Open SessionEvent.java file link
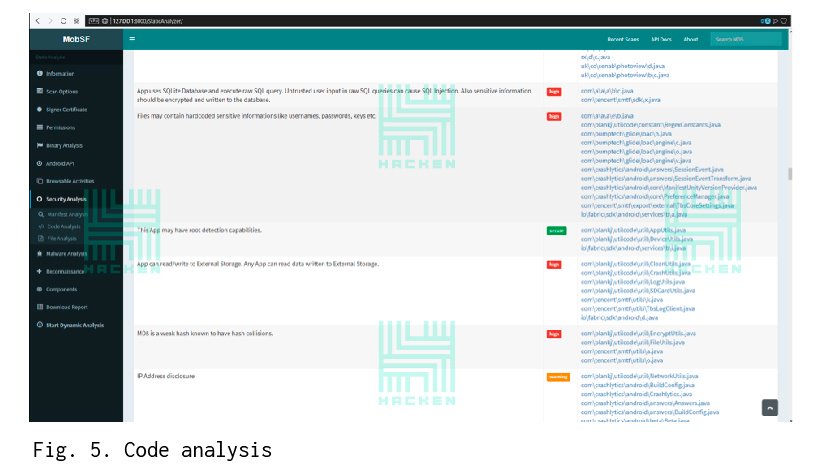 click(x=652, y=169)
